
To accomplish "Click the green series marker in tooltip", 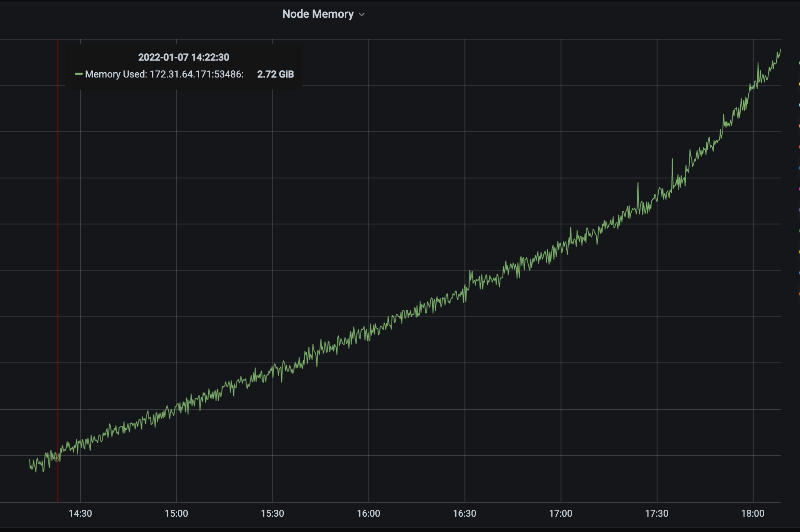I will tap(79, 74).
